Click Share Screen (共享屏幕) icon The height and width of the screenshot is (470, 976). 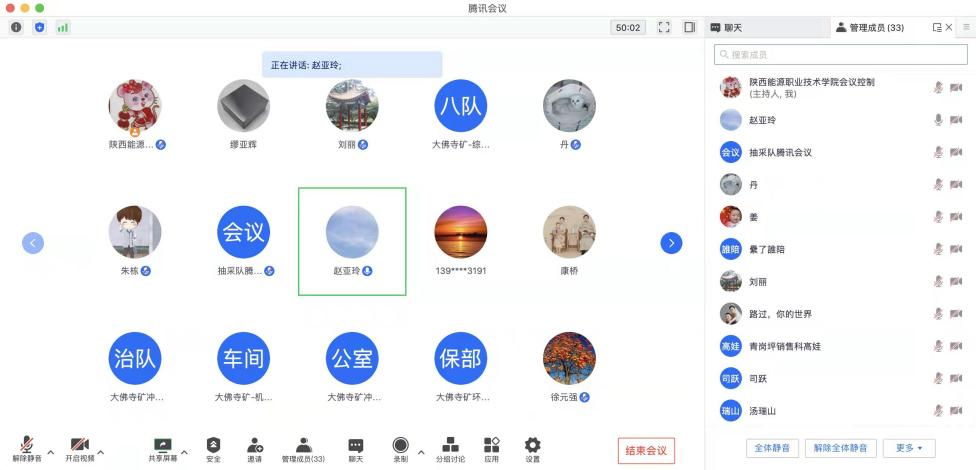(161, 448)
